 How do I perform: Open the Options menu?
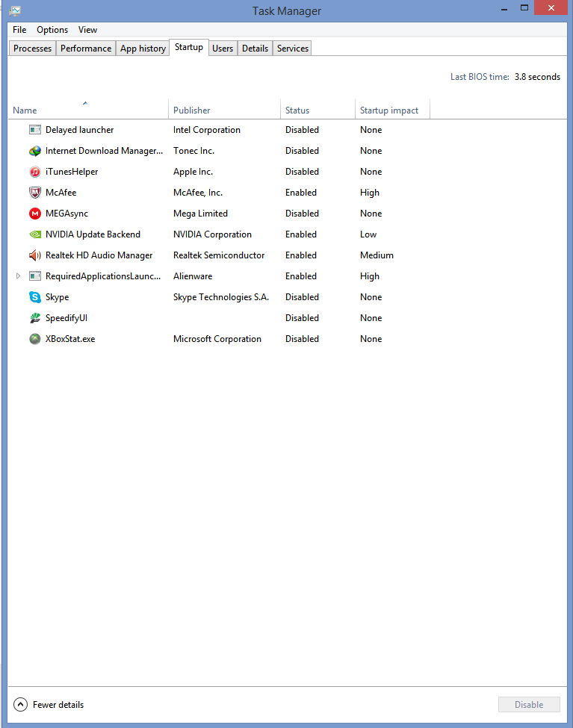pos(52,30)
